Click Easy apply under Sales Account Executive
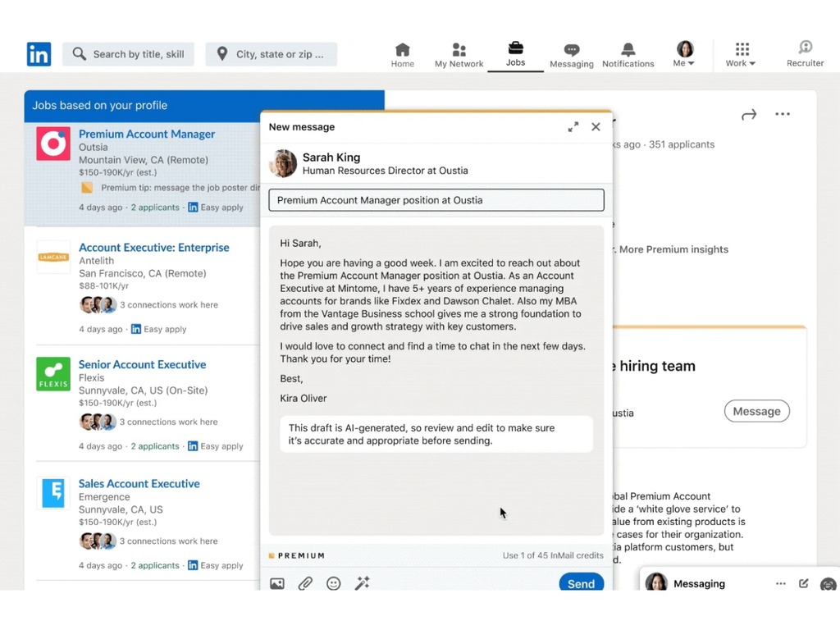840x630 pixels. [216, 566]
